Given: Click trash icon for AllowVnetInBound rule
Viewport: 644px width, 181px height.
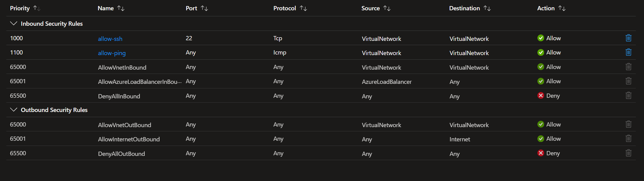Looking at the screenshot, I should tap(628, 67).
